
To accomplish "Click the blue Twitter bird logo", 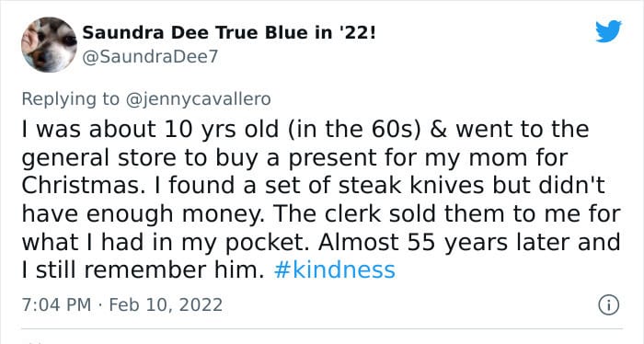I will [608, 31].
